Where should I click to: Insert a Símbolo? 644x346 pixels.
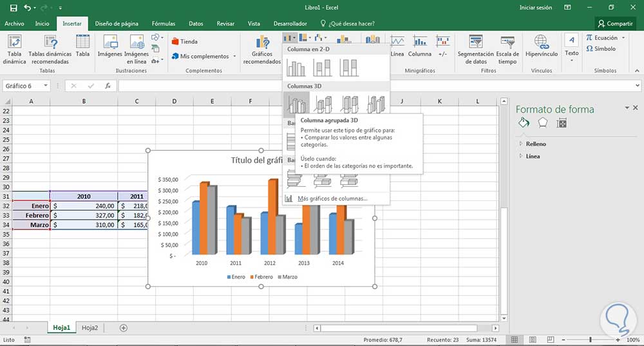click(601, 48)
